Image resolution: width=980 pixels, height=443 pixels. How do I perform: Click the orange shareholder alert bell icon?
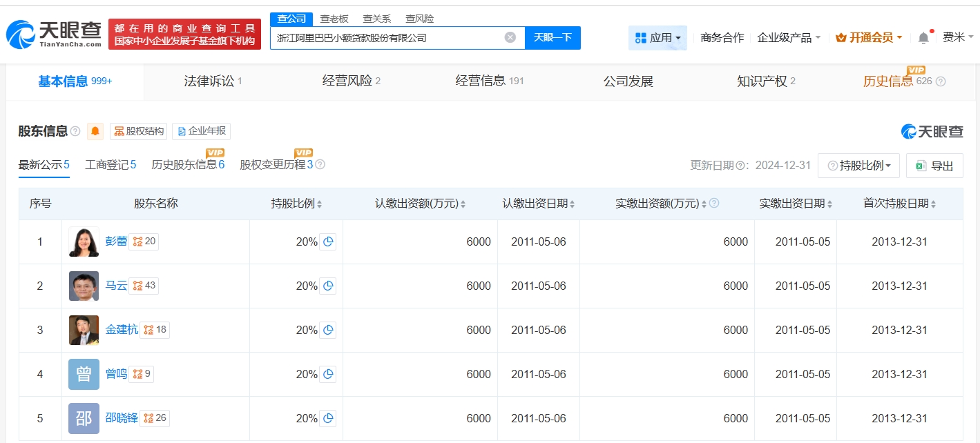coord(95,131)
